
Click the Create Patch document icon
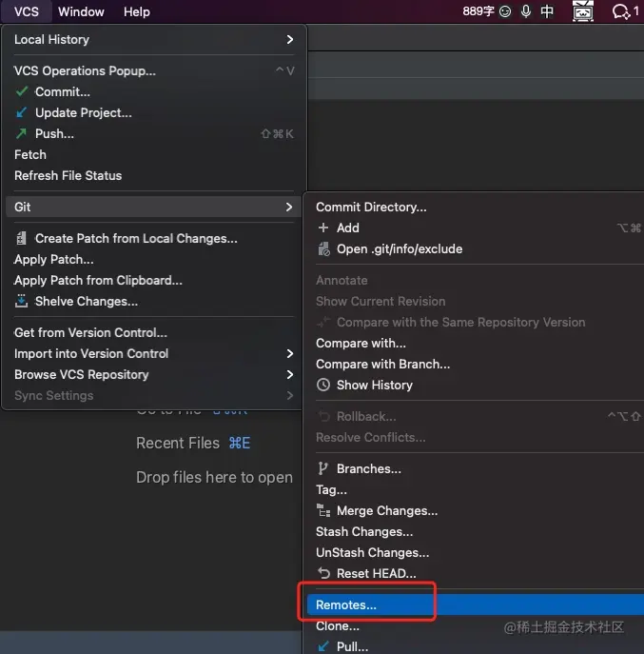(21, 238)
